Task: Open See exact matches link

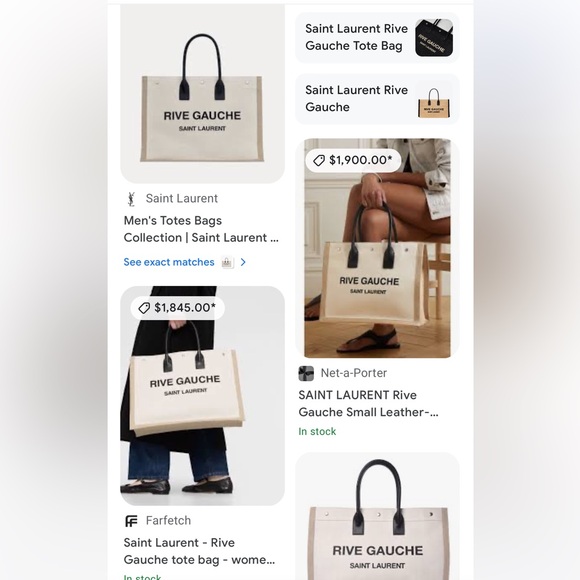Action: click(x=169, y=262)
